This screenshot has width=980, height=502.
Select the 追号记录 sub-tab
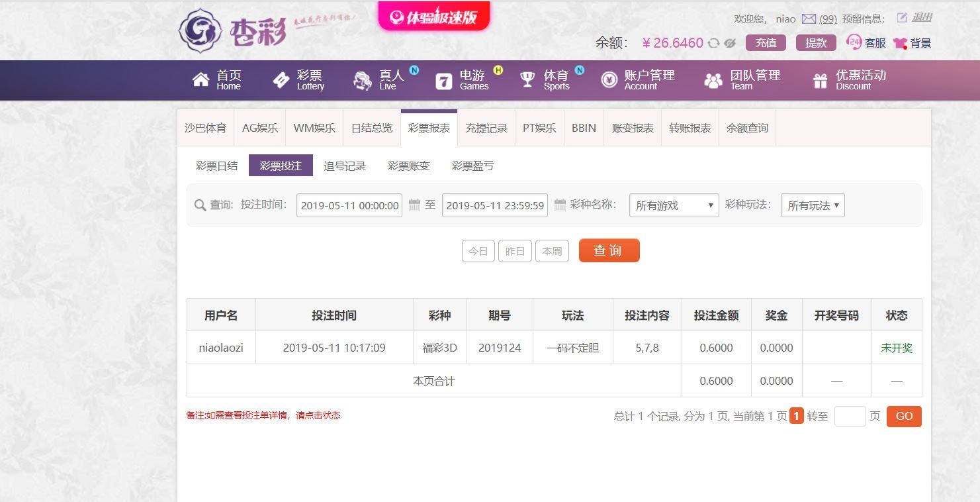point(345,166)
